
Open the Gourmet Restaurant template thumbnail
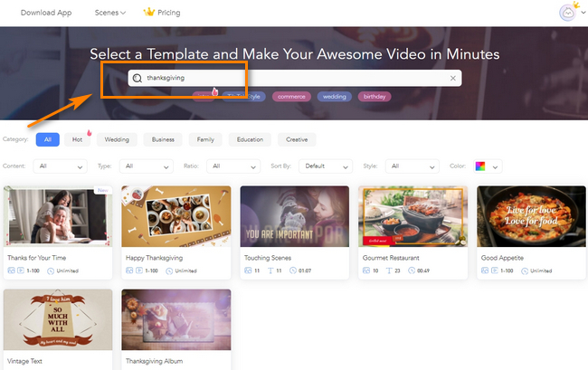point(413,216)
